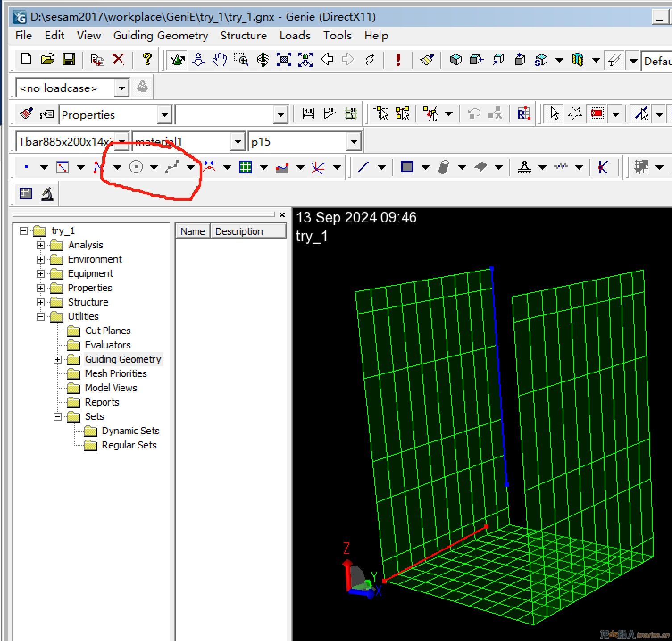Image resolution: width=672 pixels, height=641 pixels.
Task: Open the Edit menu
Action: click(x=54, y=35)
